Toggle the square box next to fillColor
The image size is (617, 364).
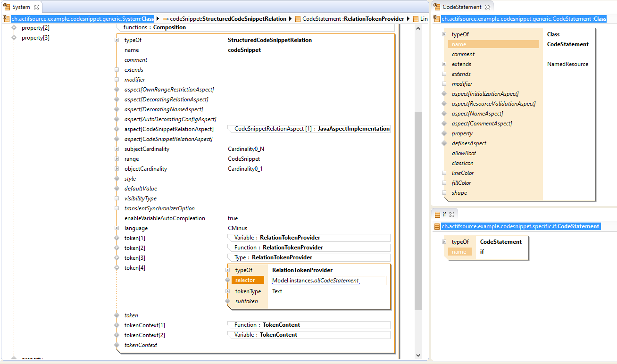[444, 183]
